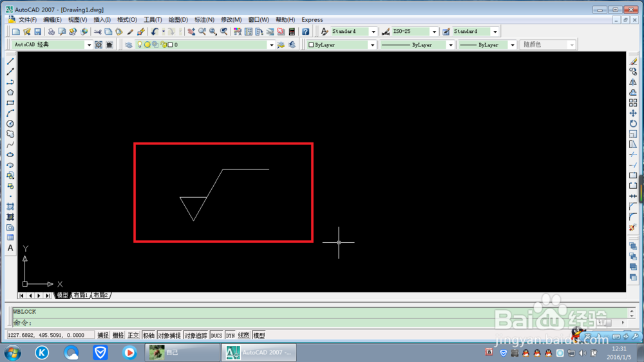This screenshot has height=362, width=644.
Task: Select the Line tool in Draw toolbar
Action: pos(10,61)
